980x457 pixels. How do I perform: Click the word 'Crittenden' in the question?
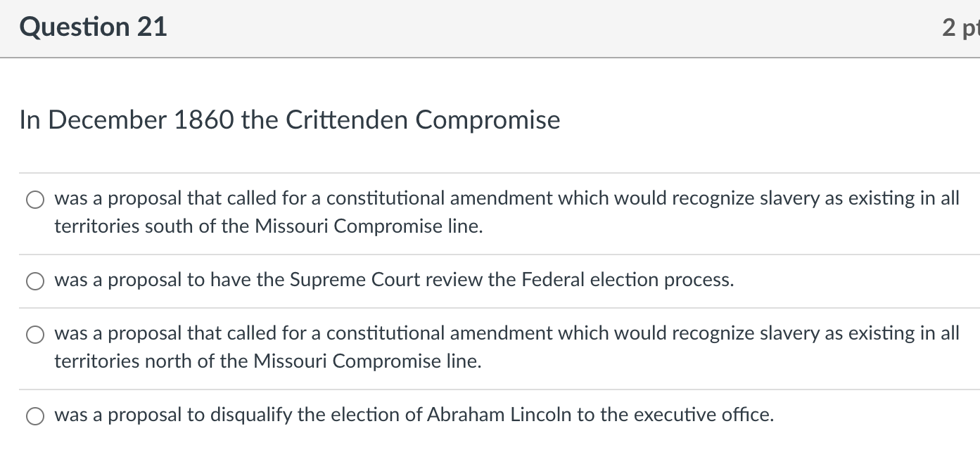pyautogui.click(x=346, y=120)
